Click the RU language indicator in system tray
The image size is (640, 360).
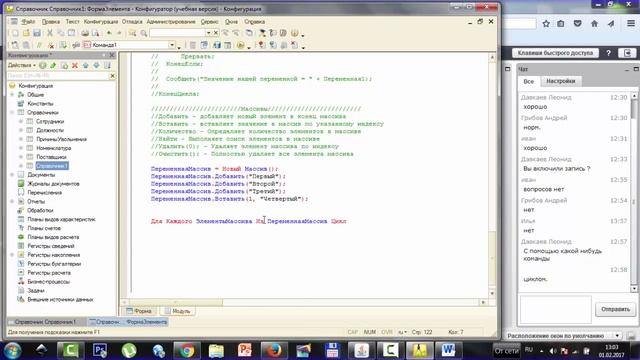pyautogui.click(x=529, y=350)
